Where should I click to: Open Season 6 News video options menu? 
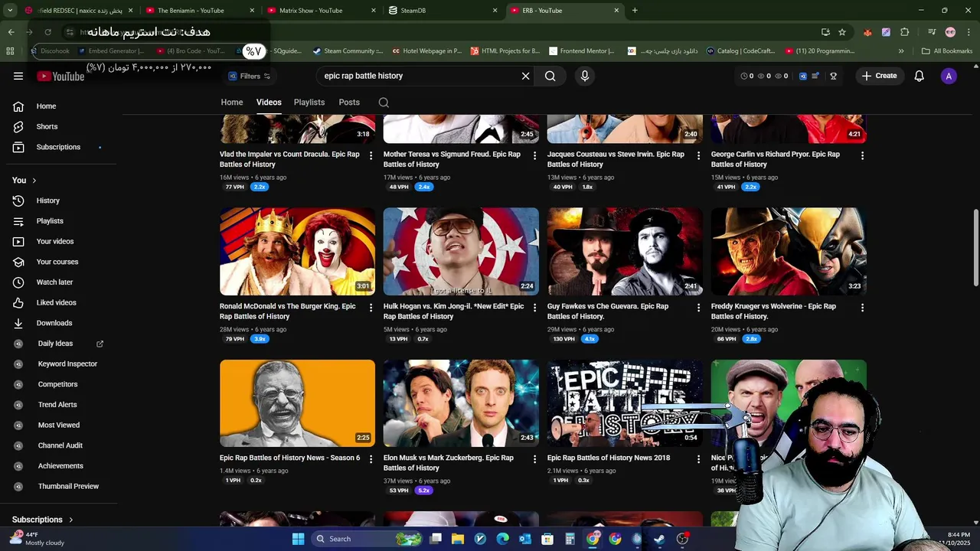[371, 459]
